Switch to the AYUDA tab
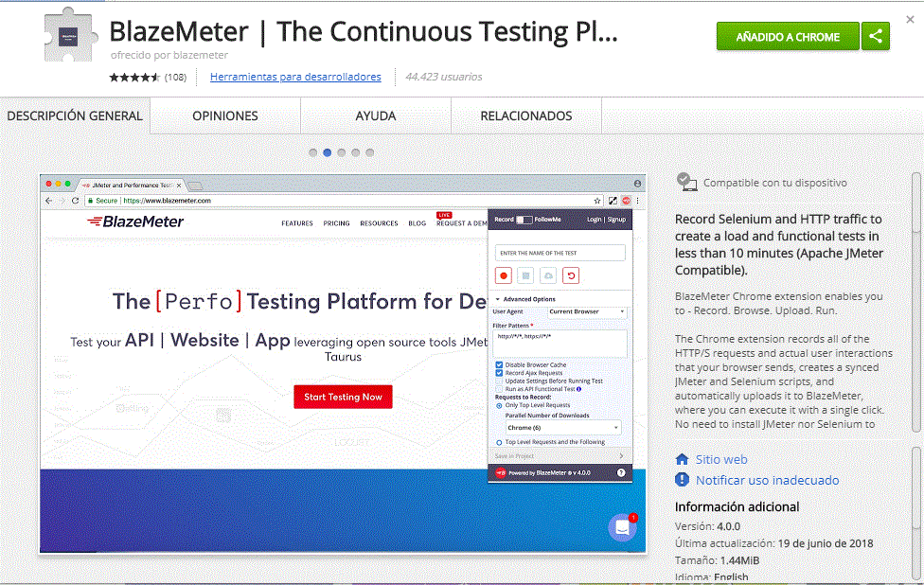The image size is (924, 585). 376,116
